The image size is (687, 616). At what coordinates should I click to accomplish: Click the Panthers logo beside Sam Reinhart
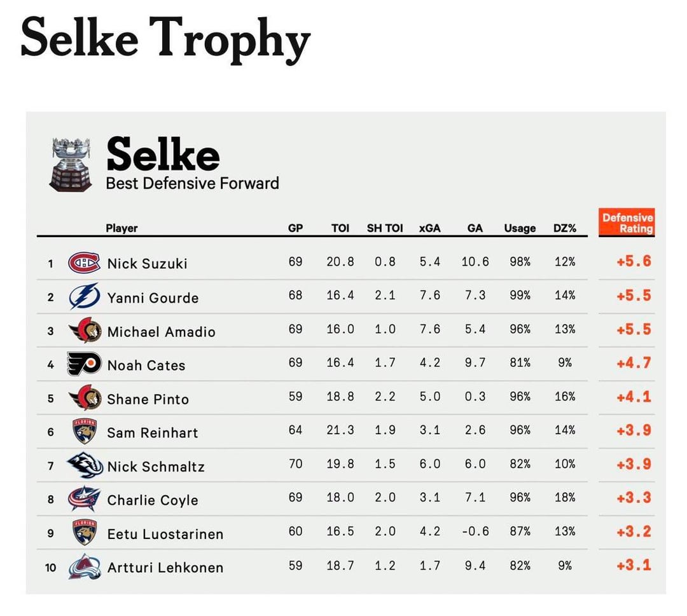84,432
